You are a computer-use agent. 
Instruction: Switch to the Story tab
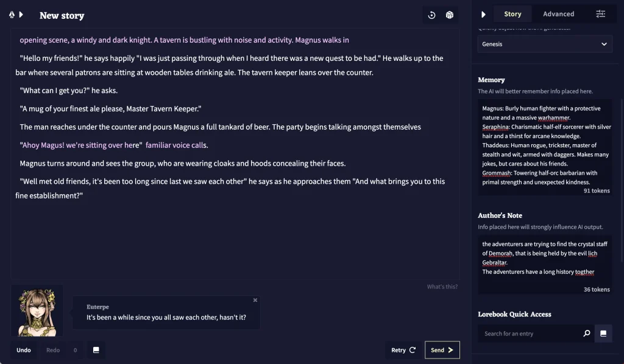click(x=512, y=14)
